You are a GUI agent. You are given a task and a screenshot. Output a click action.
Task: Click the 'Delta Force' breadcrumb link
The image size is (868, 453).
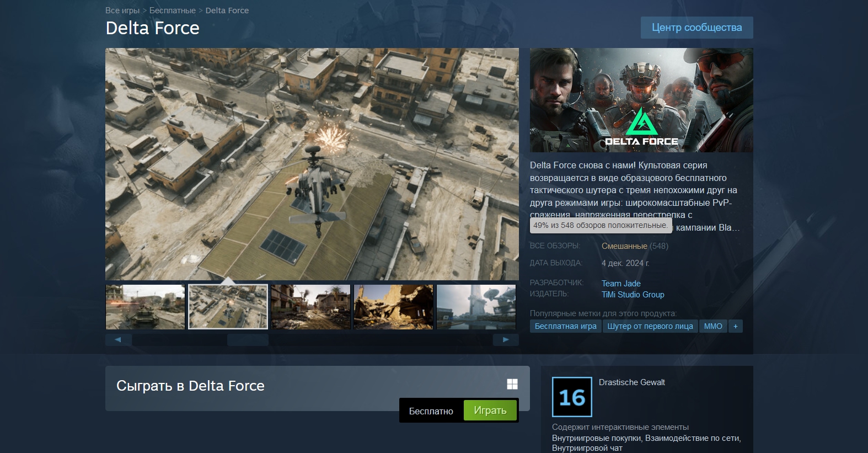pos(227,10)
